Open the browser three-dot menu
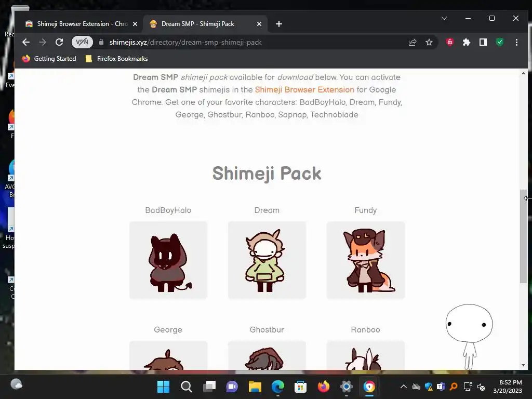The width and height of the screenshot is (532, 399). pyautogui.click(x=516, y=42)
